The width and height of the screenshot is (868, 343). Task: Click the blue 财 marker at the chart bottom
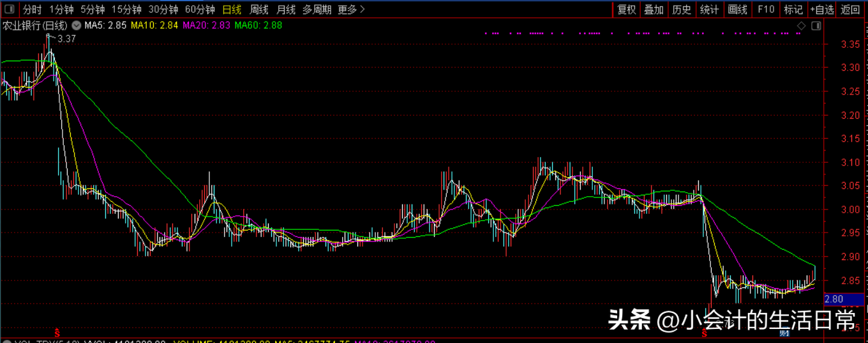click(784, 333)
